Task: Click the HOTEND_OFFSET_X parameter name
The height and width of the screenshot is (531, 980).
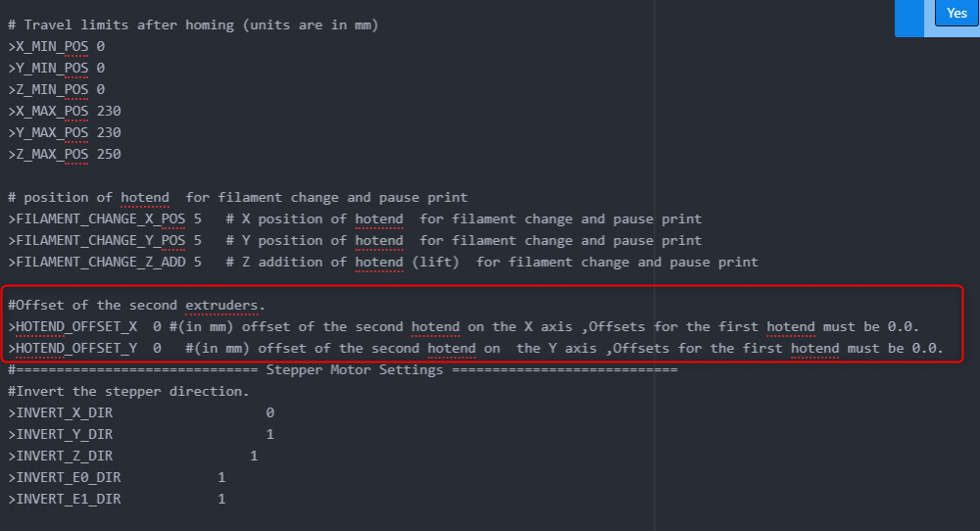Action: click(76, 327)
